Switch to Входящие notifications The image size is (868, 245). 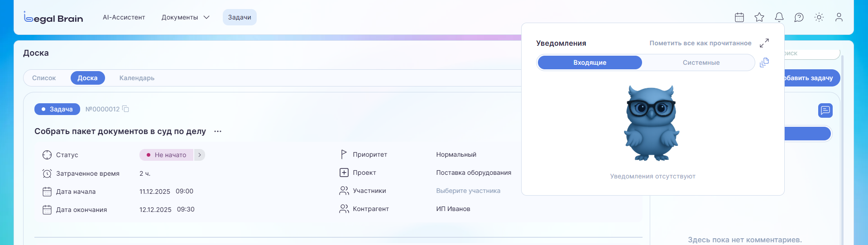(590, 62)
